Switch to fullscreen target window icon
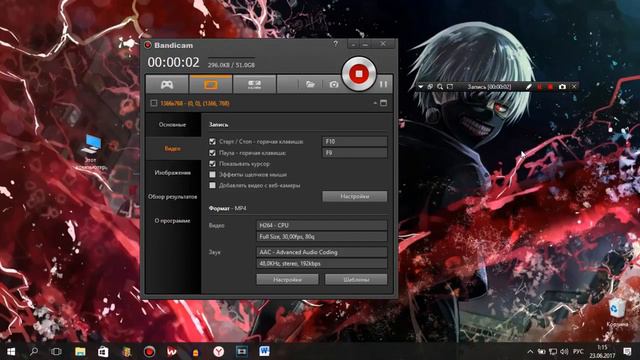 click(x=383, y=103)
